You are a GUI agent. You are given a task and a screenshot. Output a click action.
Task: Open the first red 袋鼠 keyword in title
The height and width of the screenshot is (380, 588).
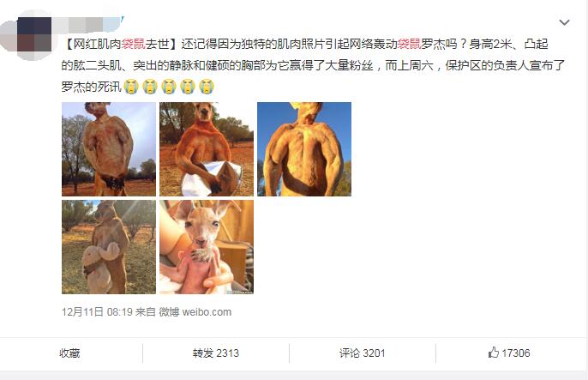(133, 45)
